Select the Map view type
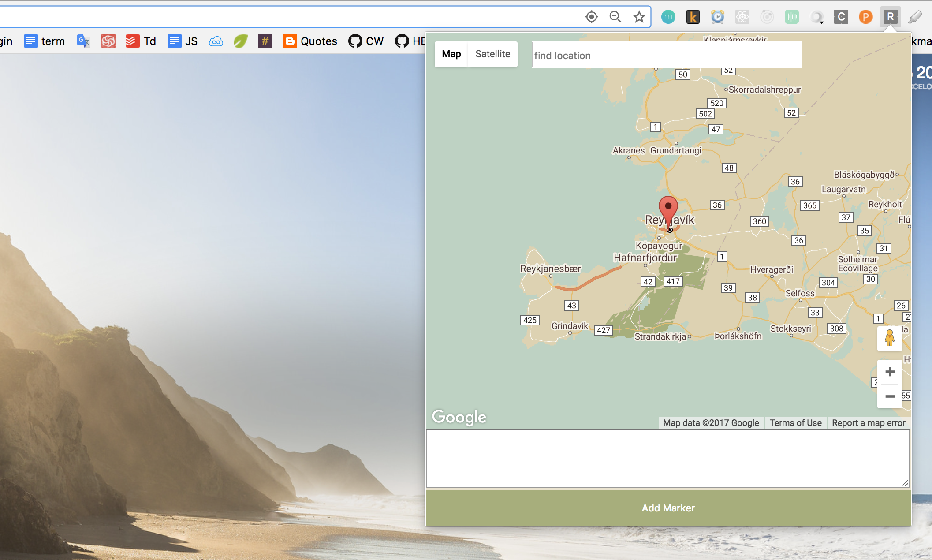The image size is (932, 560). point(451,54)
